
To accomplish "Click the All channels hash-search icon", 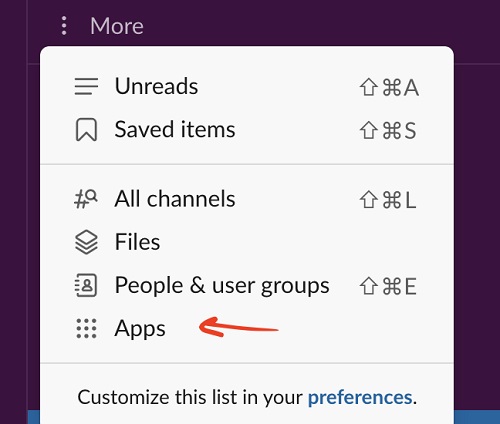I will tap(86, 199).
